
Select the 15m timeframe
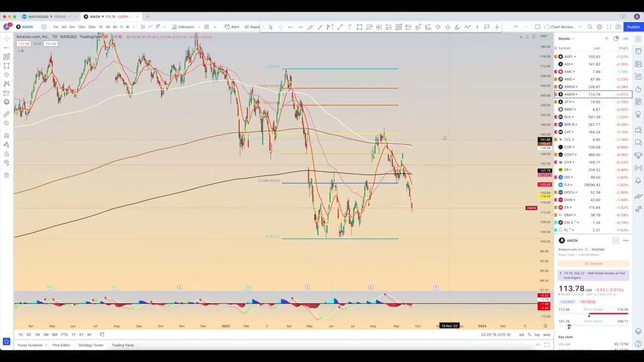[82, 27]
